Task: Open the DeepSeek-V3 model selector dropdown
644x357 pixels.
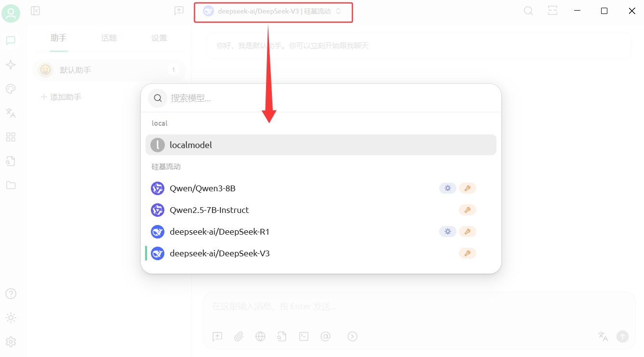Action: 273,11
